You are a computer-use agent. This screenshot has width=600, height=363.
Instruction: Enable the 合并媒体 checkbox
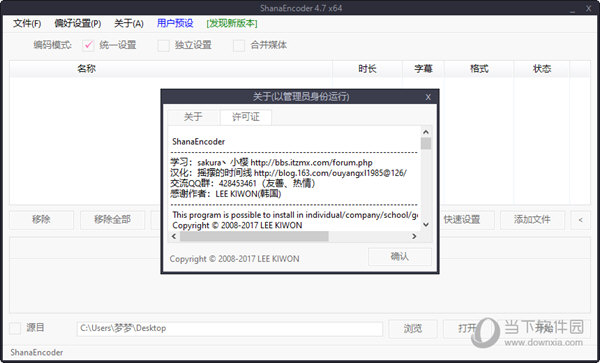pos(239,45)
